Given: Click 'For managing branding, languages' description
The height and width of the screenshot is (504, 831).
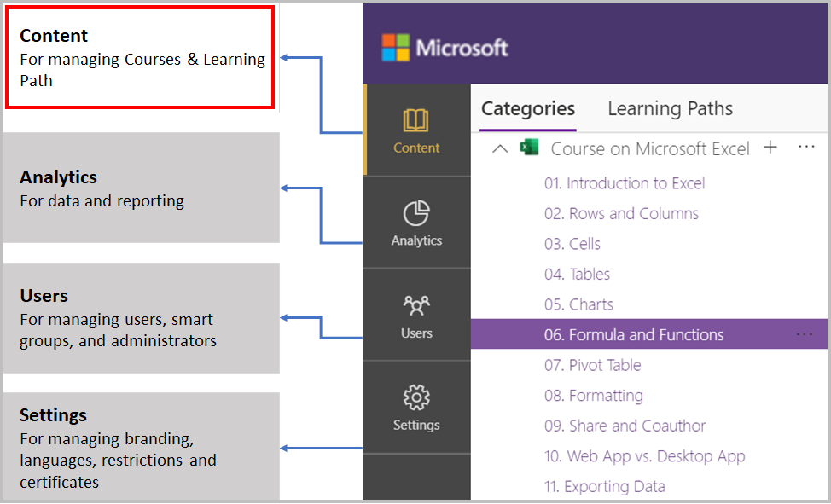Looking at the screenshot, I should coord(119,460).
